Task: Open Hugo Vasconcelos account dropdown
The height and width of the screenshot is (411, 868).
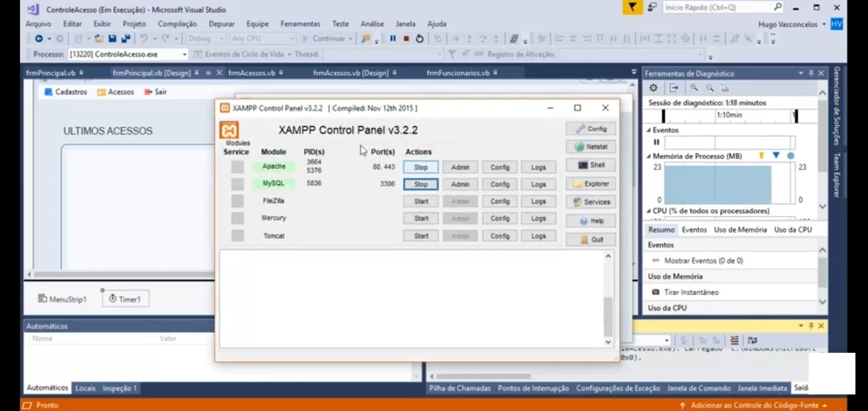Action: pyautogui.click(x=824, y=24)
